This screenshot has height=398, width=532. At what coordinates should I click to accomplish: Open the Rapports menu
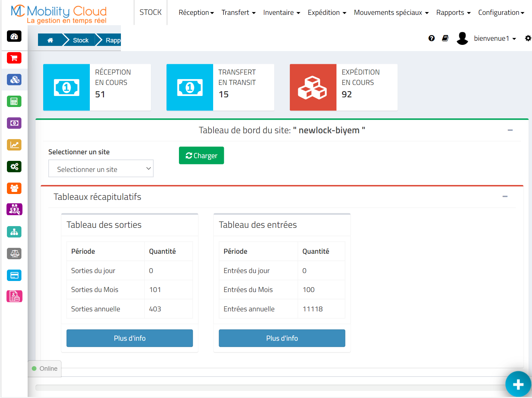click(x=453, y=13)
